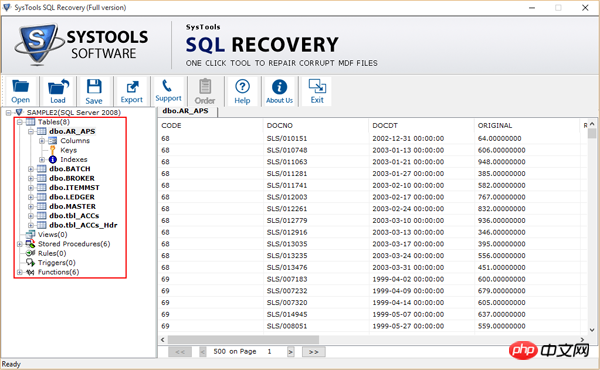Expand the Stored Procedures(6) node
Viewport: 600px width, 370px height.
tap(20, 244)
